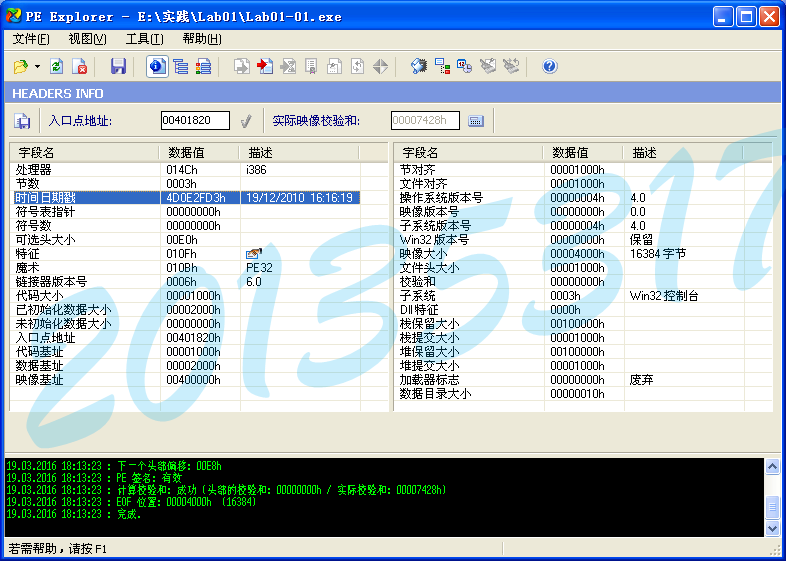Viewport: 786px width, 561px height.
Task: Switch to the section headers view icon
Action: 204,66
